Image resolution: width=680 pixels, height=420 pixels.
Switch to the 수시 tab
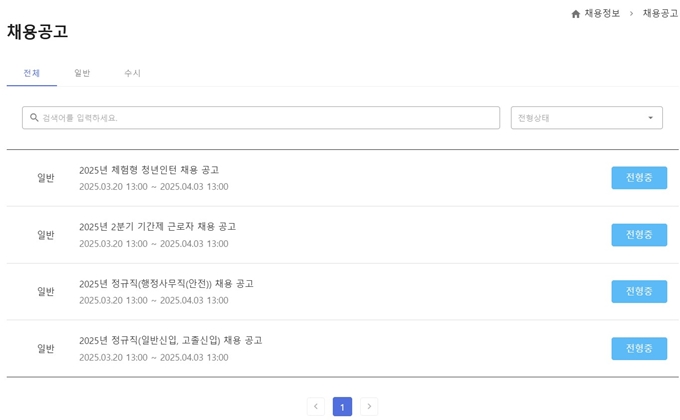point(132,73)
